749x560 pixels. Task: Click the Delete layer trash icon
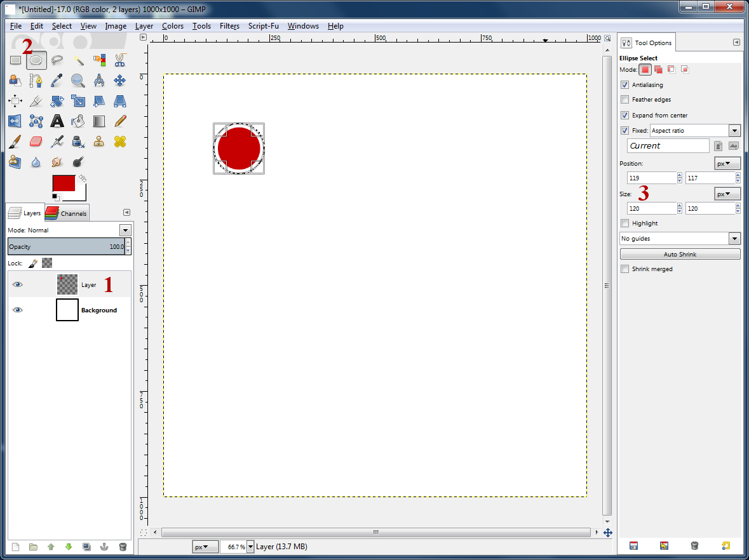(123, 547)
